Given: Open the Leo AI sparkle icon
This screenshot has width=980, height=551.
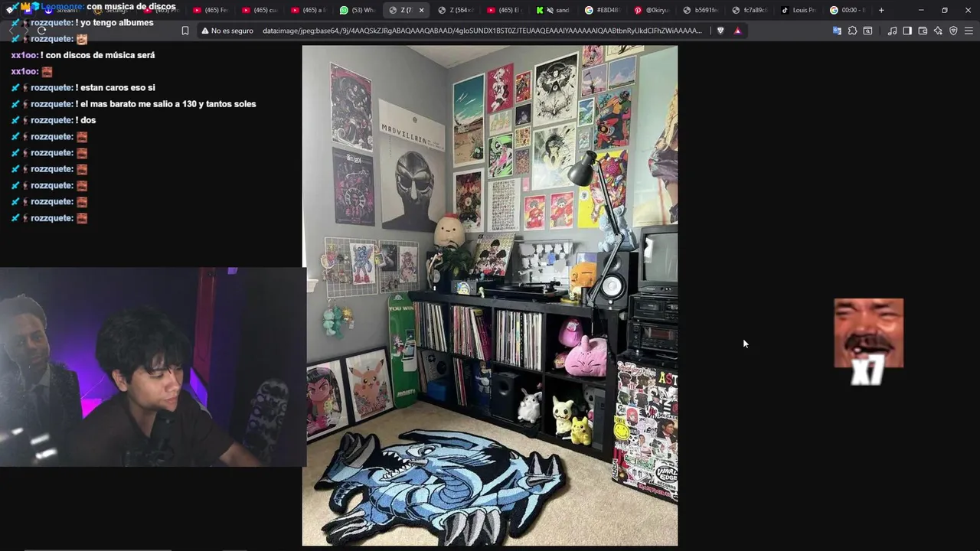Looking at the screenshot, I should (x=938, y=31).
